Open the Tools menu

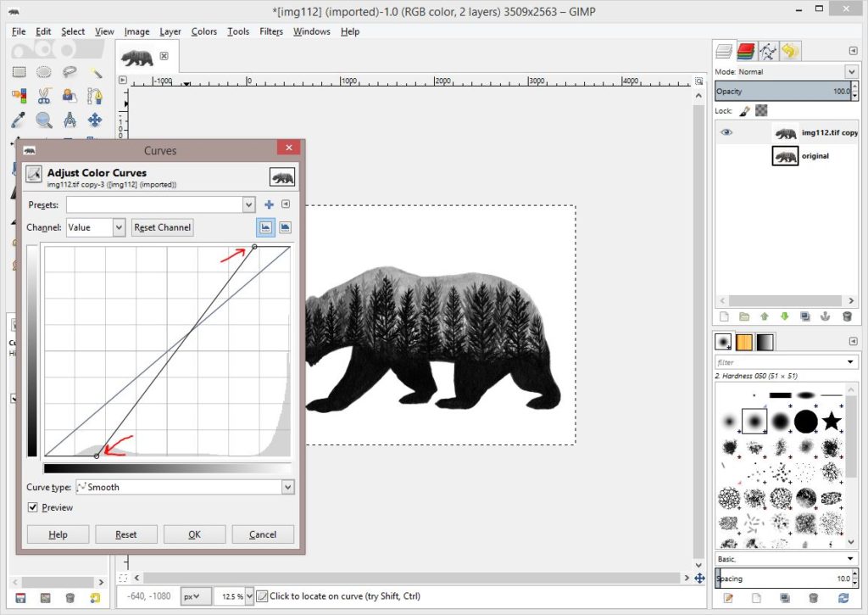238,31
